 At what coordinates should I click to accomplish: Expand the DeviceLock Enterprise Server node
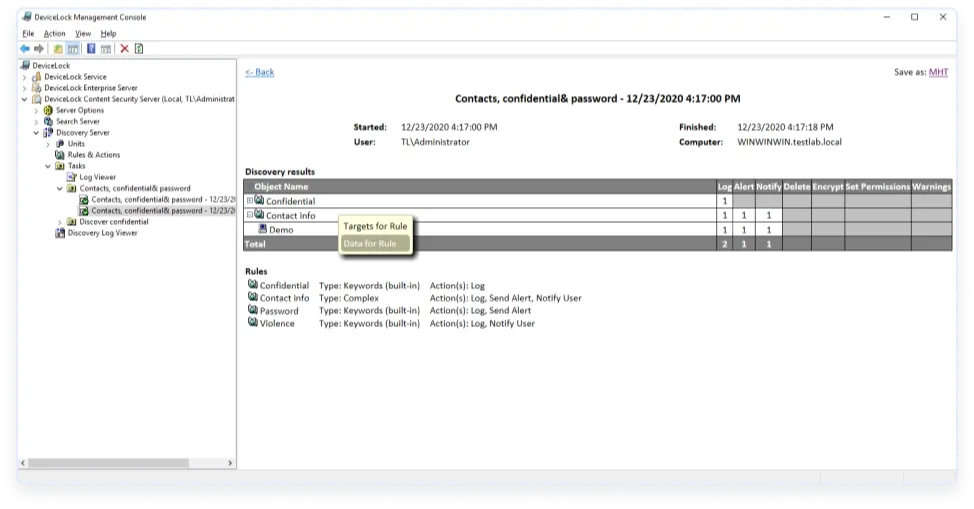point(25,88)
